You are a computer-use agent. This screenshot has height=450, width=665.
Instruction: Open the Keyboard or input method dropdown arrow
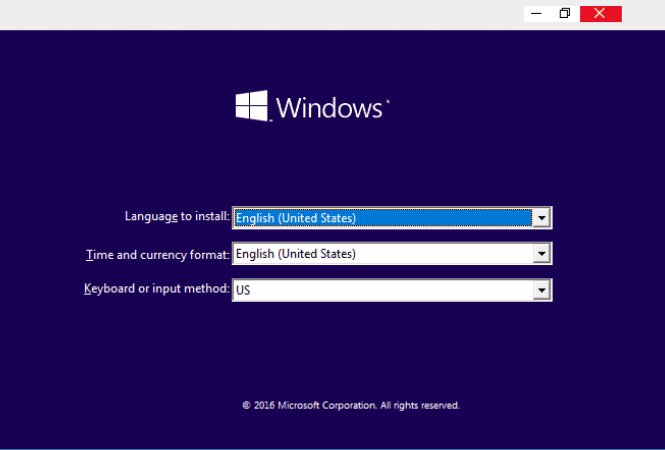(542, 290)
